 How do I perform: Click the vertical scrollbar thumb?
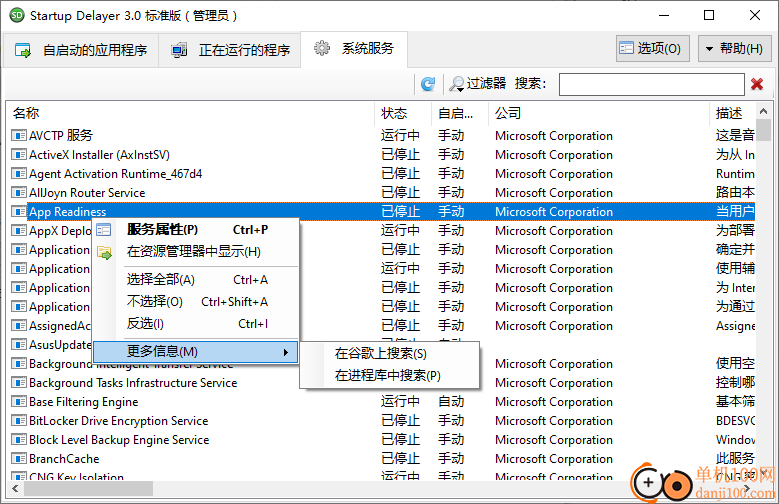click(x=764, y=130)
